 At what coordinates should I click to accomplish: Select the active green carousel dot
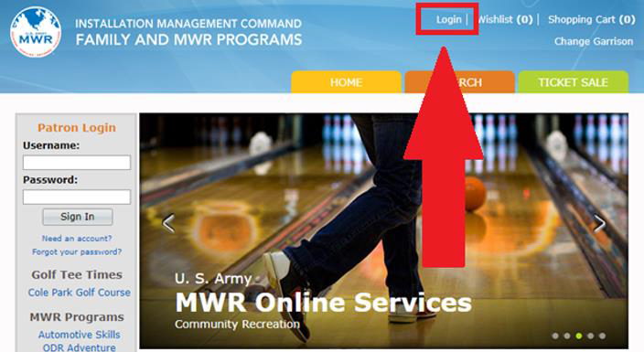coord(579,336)
